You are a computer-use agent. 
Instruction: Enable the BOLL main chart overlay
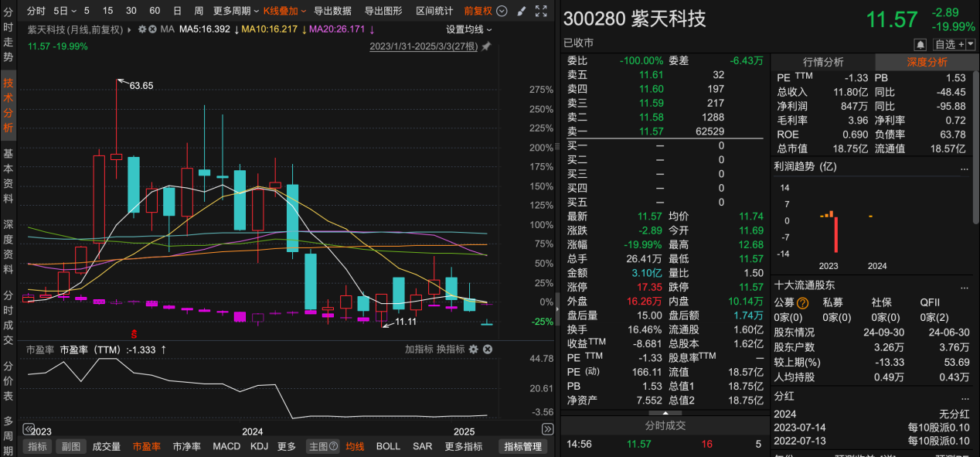tap(389, 446)
